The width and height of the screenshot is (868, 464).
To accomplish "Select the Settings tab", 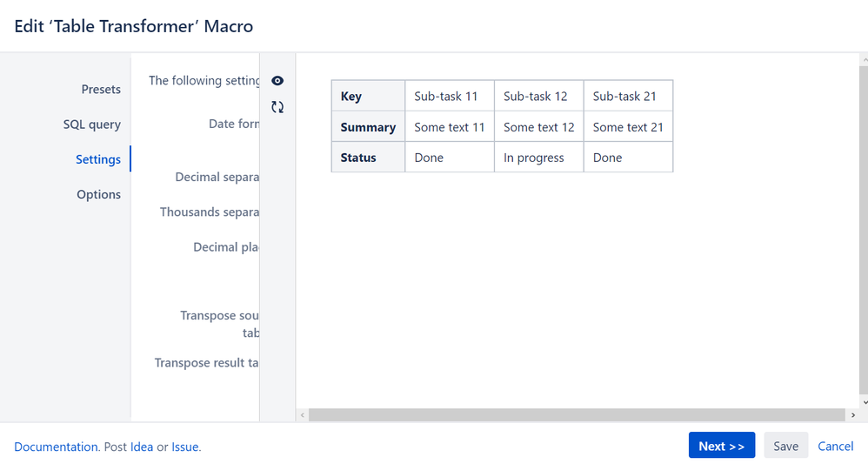I will tap(98, 159).
